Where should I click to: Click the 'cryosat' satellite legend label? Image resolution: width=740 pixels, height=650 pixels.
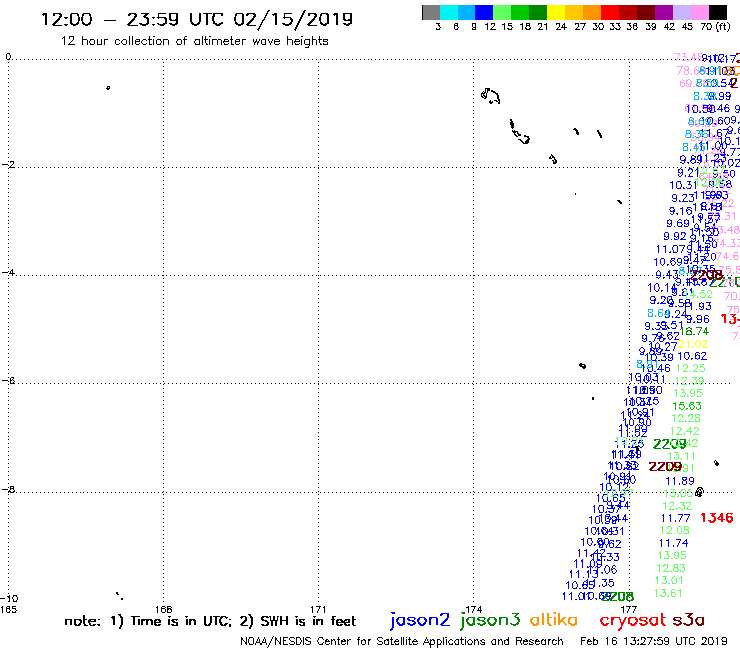[x=632, y=620]
